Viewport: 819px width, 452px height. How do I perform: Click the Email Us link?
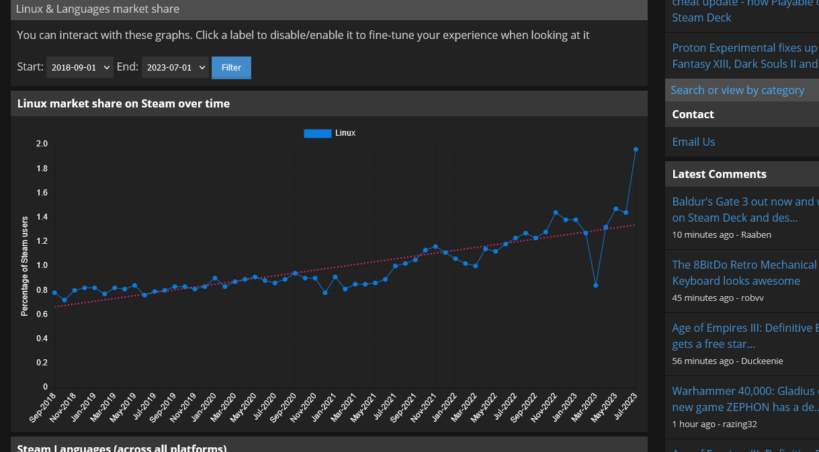click(693, 142)
